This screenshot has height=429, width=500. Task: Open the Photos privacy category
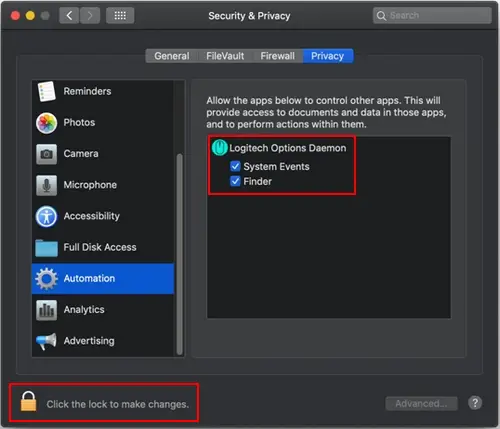(103, 123)
